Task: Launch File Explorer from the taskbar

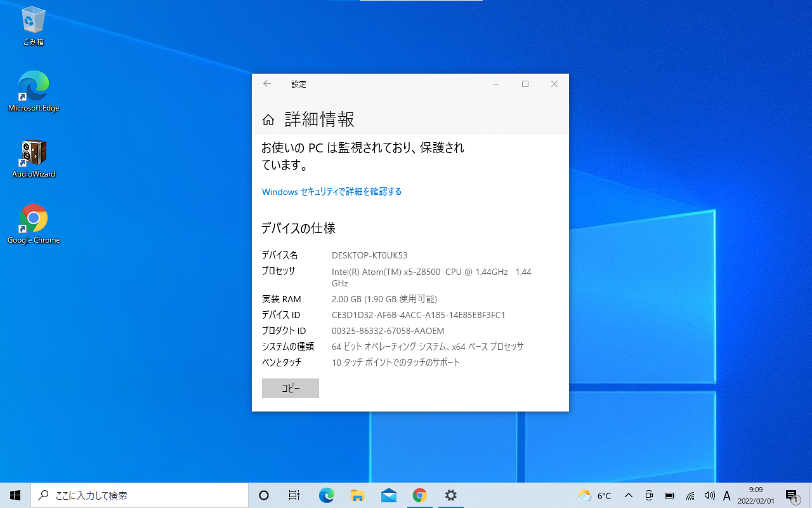Action: tap(358, 495)
